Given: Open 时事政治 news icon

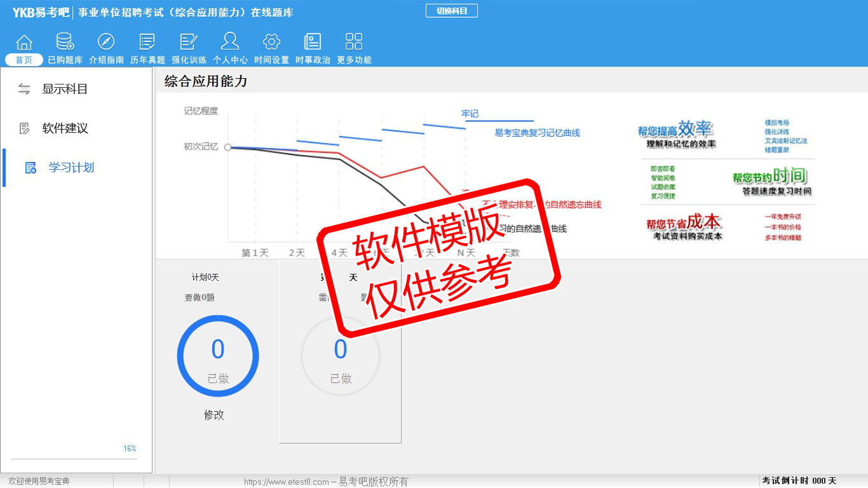Looking at the screenshot, I should (313, 43).
